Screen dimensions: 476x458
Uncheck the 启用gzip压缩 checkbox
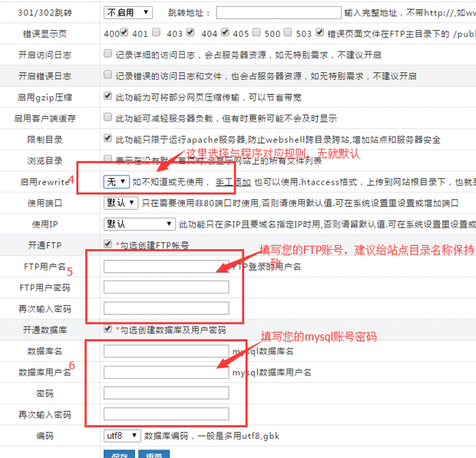pos(108,98)
